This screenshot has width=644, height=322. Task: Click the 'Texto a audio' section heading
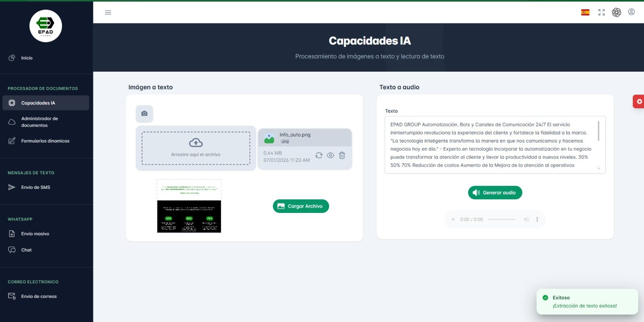point(399,87)
